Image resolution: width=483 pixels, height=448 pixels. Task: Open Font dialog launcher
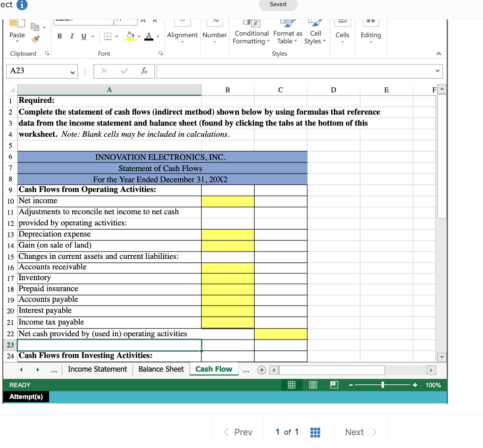160,53
